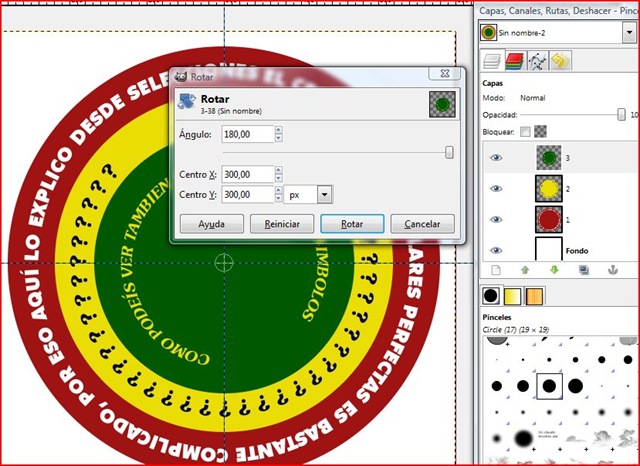Screen dimensions: 640x466
Task: Open the Undo history tab
Action: (x=560, y=61)
